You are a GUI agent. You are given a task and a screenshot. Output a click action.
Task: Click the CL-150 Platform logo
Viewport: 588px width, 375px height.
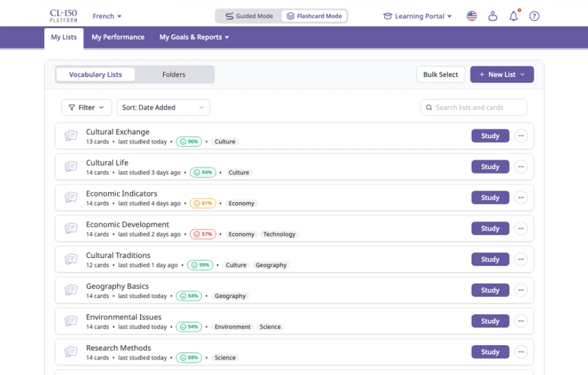click(62, 16)
